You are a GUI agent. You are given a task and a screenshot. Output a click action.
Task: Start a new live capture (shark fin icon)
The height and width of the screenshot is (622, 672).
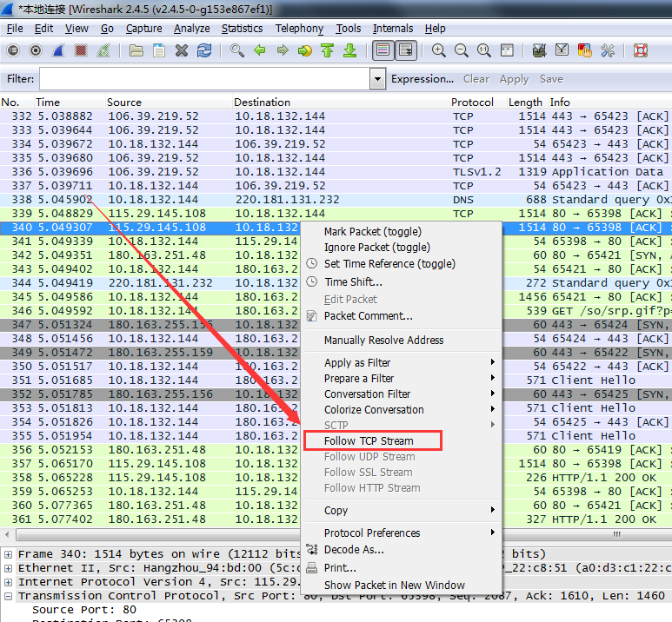point(58,50)
